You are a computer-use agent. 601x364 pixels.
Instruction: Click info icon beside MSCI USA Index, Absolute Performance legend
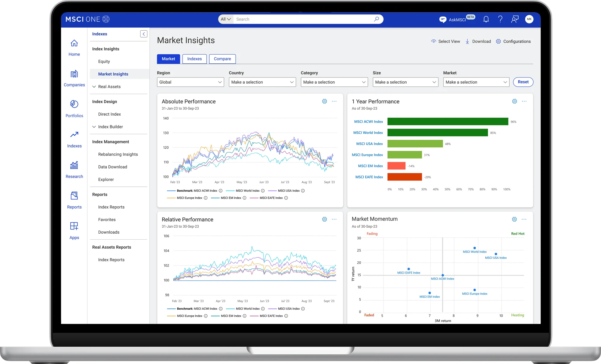[x=303, y=191]
